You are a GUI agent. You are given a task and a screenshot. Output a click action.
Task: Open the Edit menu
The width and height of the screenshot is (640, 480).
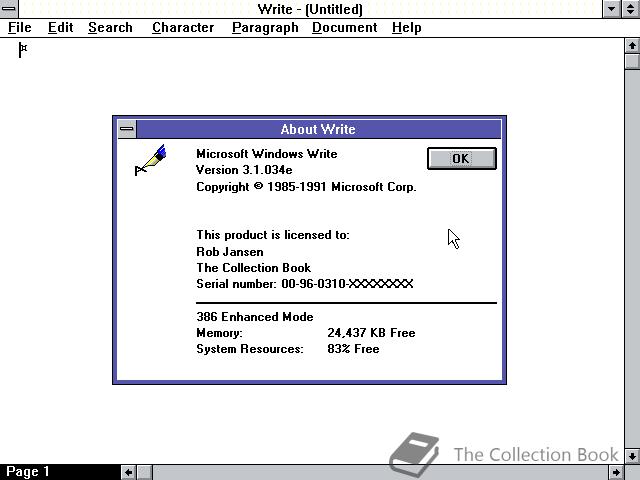60,27
